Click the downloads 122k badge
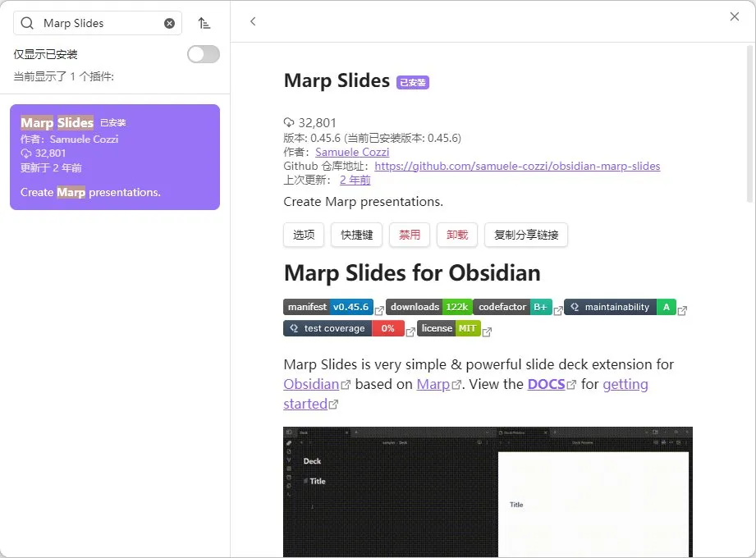 coord(428,307)
